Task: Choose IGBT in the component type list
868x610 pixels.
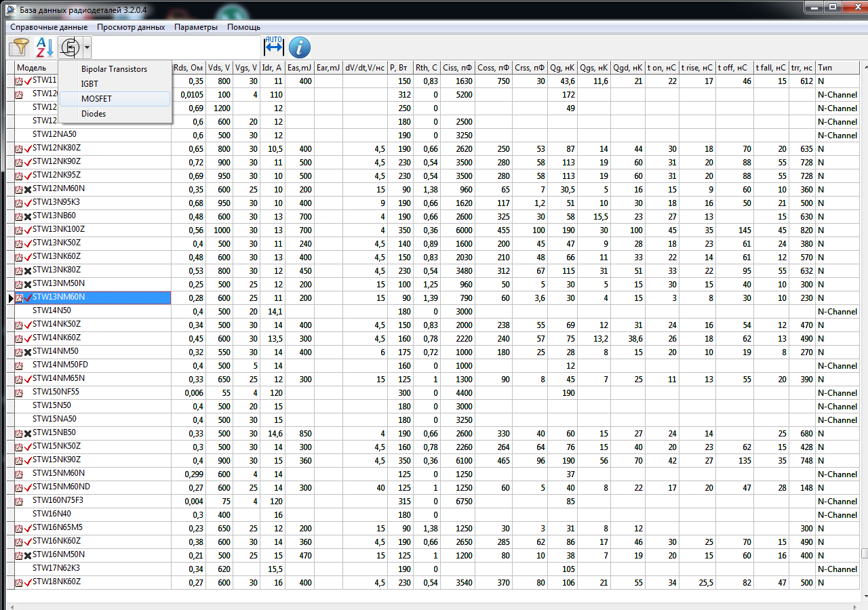Action: [x=90, y=84]
